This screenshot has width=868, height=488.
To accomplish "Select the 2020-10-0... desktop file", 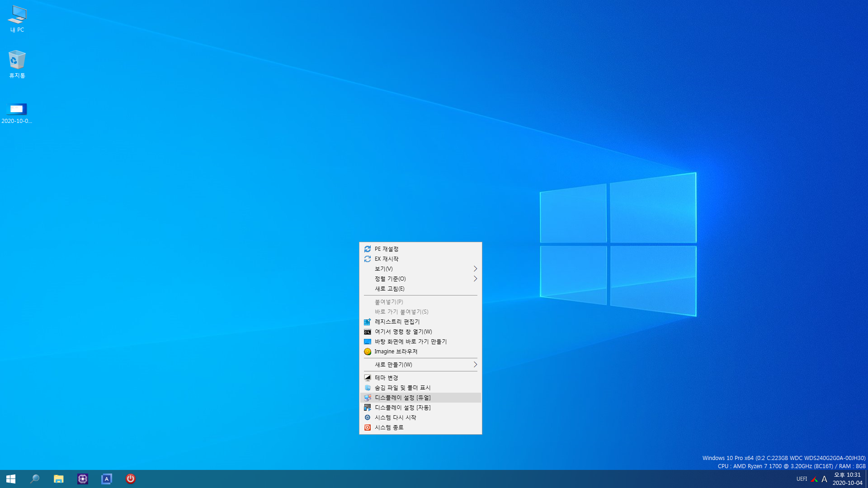I will point(17,113).
